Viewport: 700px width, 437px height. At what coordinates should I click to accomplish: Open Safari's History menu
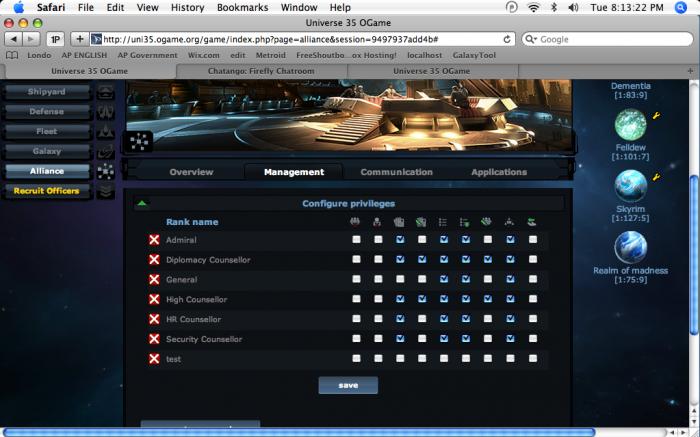[188, 8]
